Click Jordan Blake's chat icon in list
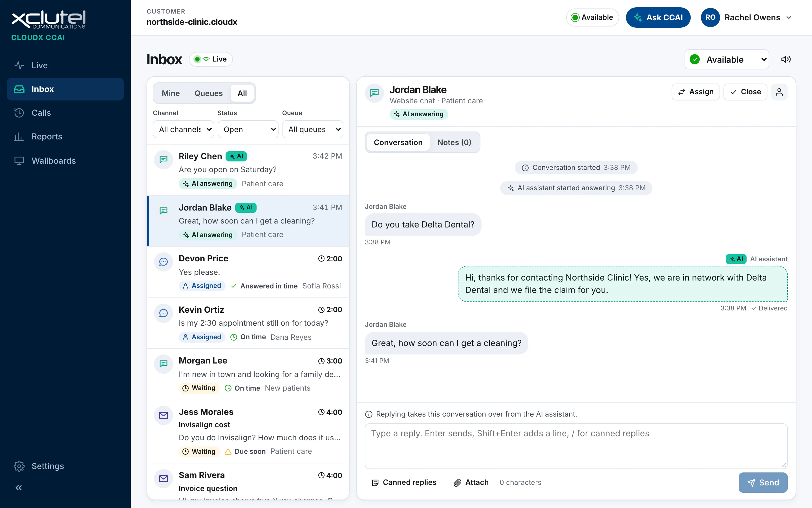The height and width of the screenshot is (508, 812). point(164,211)
